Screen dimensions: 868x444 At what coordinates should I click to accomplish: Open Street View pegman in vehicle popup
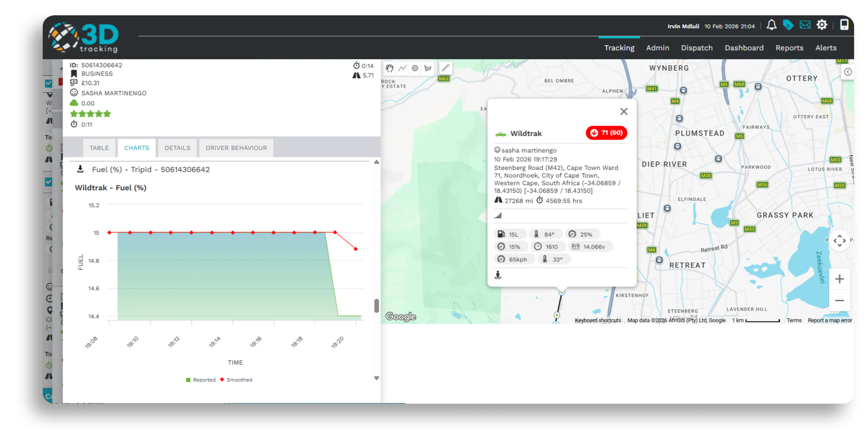click(x=498, y=275)
